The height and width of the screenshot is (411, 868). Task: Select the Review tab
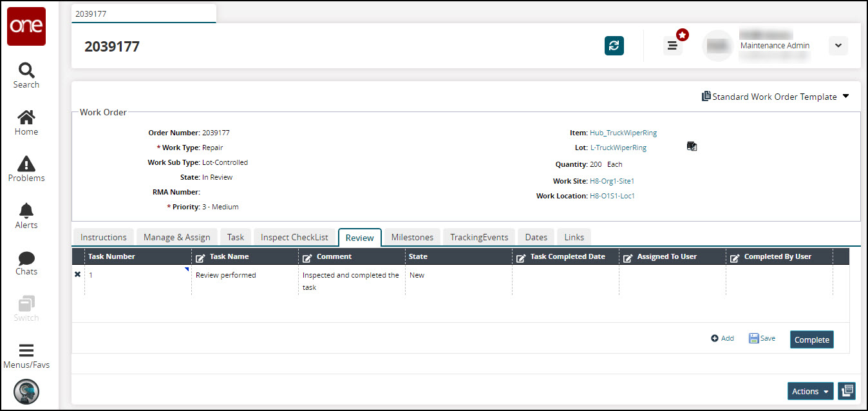pyautogui.click(x=360, y=237)
